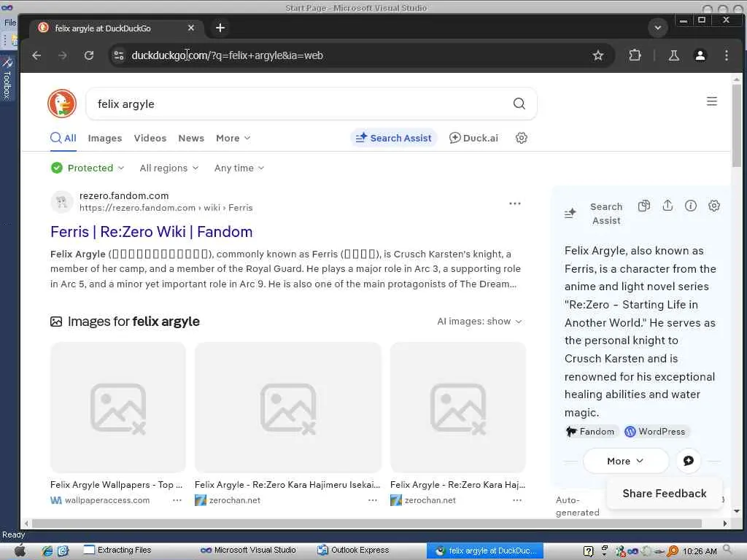Open site information icon in address bar

(x=119, y=55)
